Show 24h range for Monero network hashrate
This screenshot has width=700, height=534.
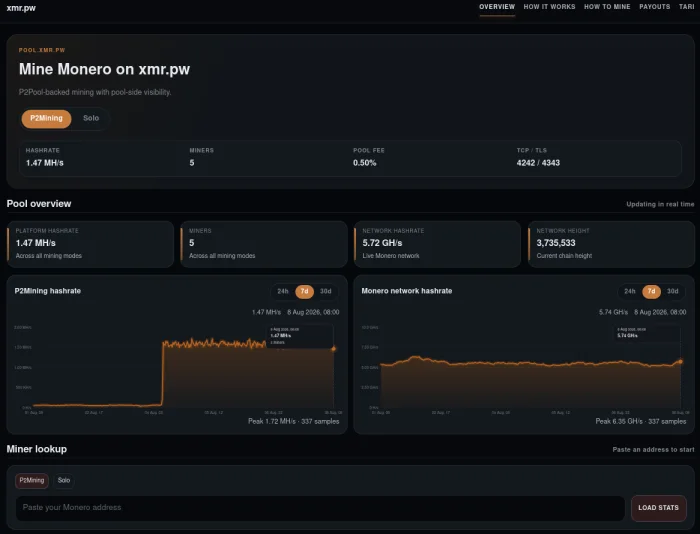click(x=629, y=291)
